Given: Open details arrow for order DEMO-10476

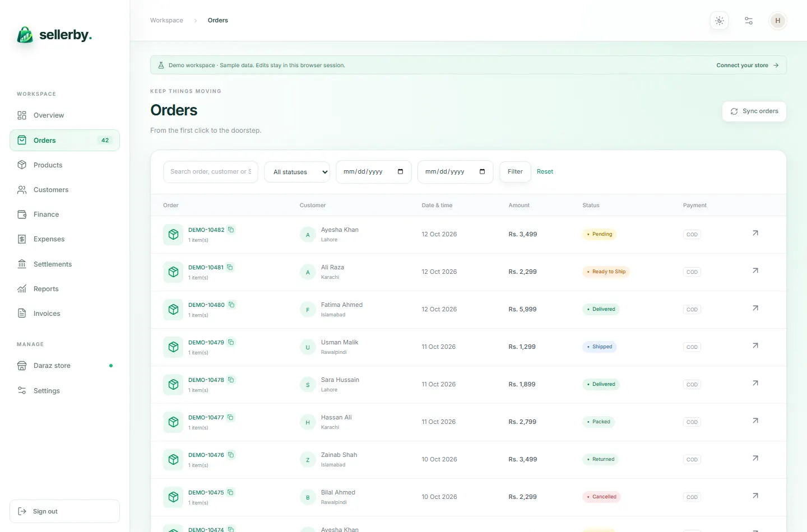Looking at the screenshot, I should point(755,458).
